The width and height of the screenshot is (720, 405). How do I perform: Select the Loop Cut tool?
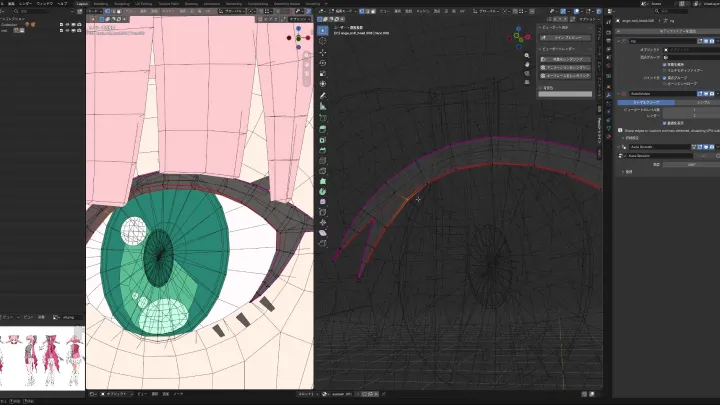pyautogui.click(x=323, y=161)
